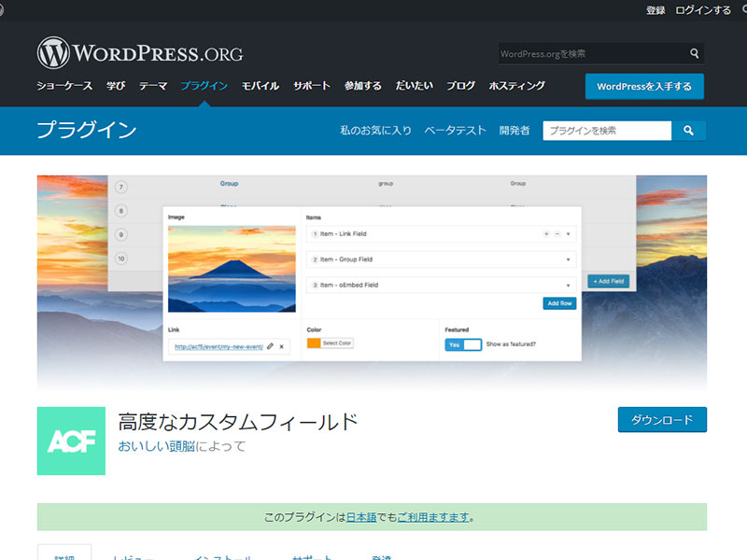The width and height of the screenshot is (747, 560).
Task: Click the Mount Fuji image thumbnail
Action: click(x=232, y=268)
